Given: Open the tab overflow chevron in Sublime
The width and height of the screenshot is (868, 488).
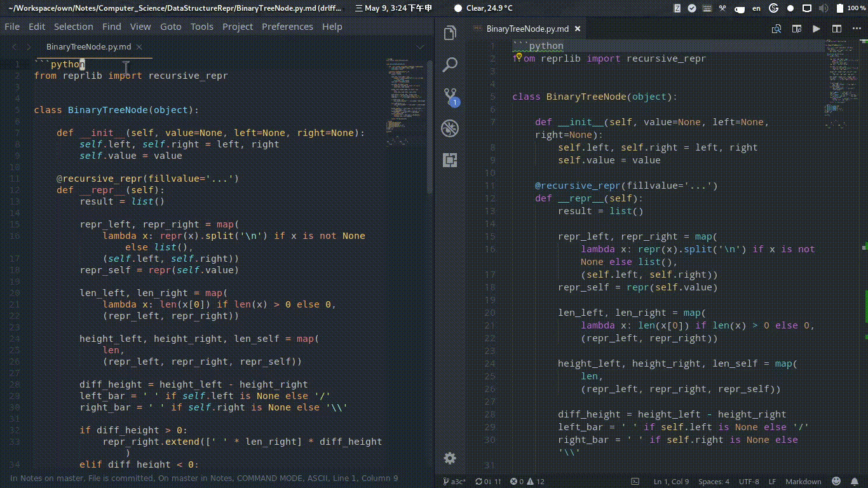Looking at the screenshot, I should coord(419,46).
